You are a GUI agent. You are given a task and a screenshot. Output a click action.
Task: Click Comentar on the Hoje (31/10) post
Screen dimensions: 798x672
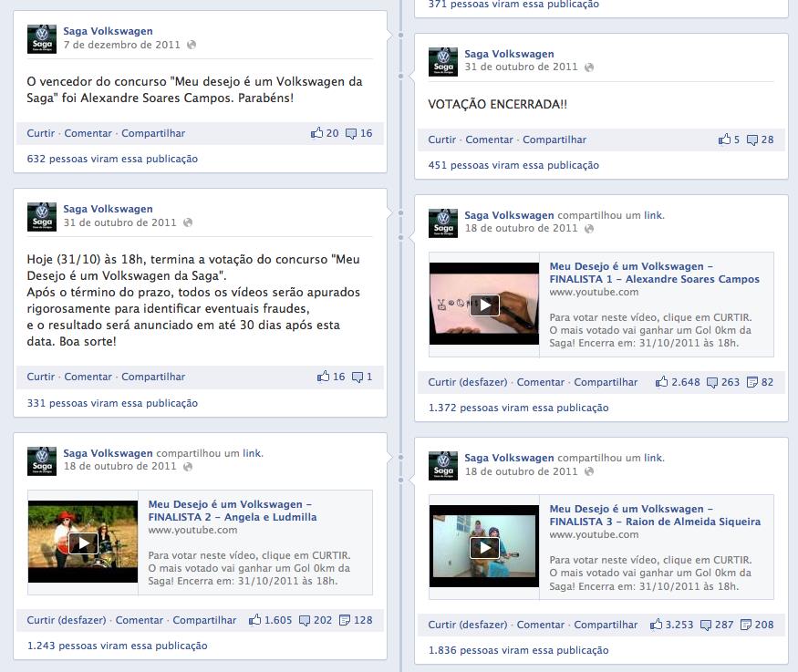(x=88, y=377)
